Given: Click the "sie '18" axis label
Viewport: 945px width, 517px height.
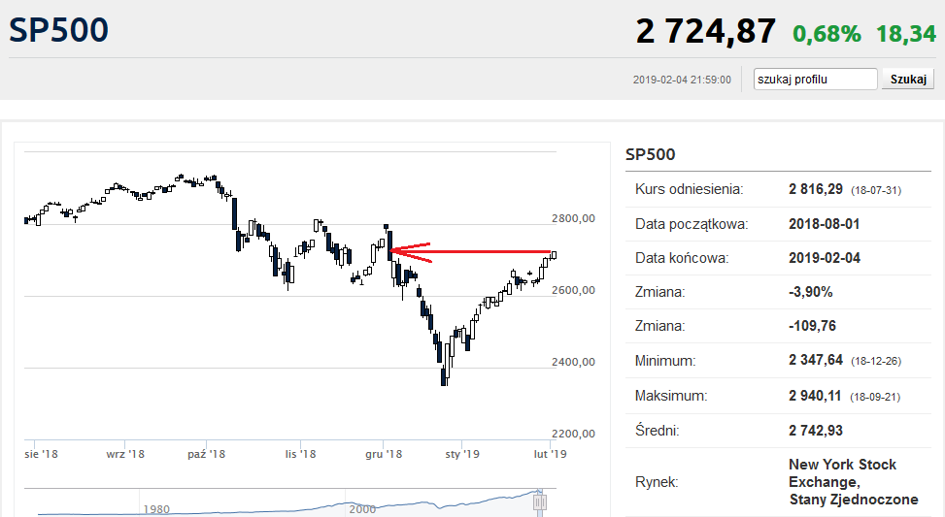Looking at the screenshot, I should click(x=41, y=454).
